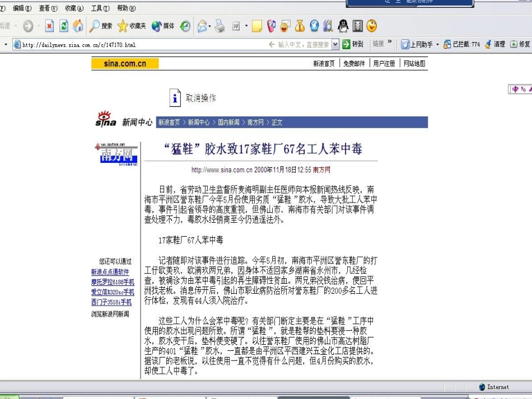The width and height of the screenshot is (532, 399).
Task: Print the page with printer icon
Action: 220,26
